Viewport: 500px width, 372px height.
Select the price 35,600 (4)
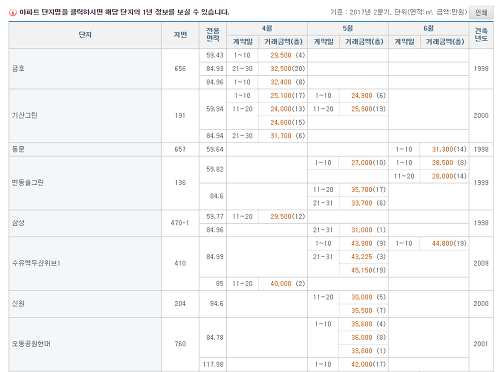(x=368, y=324)
